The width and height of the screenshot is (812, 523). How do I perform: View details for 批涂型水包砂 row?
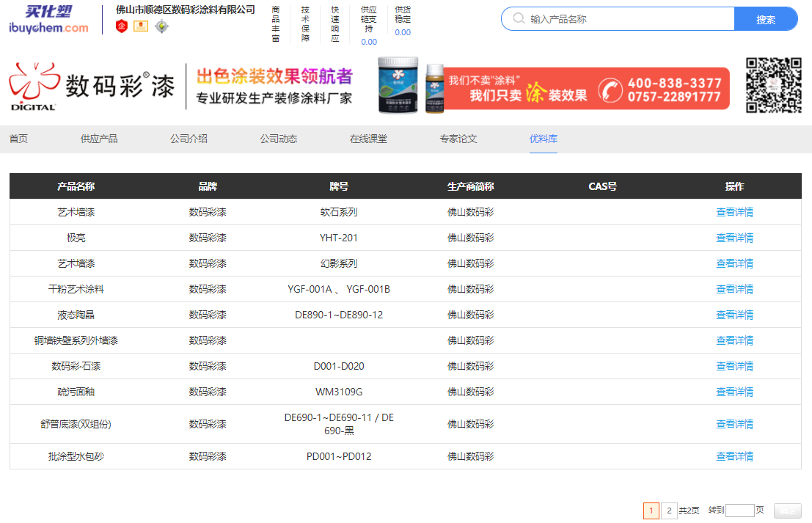point(734,456)
